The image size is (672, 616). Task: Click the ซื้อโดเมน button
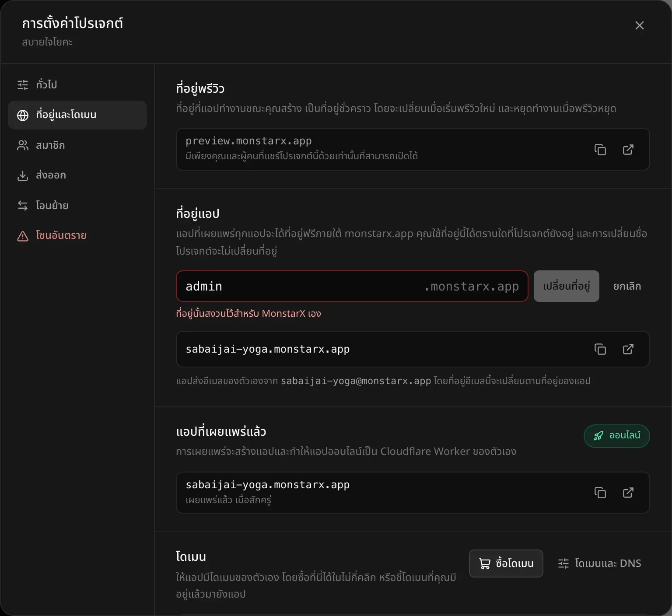click(x=506, y=563)
